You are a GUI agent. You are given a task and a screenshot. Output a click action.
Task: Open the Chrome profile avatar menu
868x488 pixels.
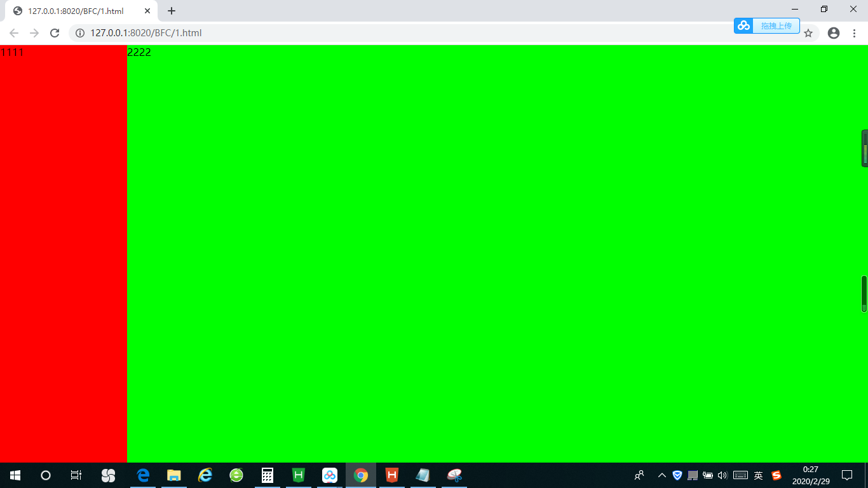[x=834, y=33]
